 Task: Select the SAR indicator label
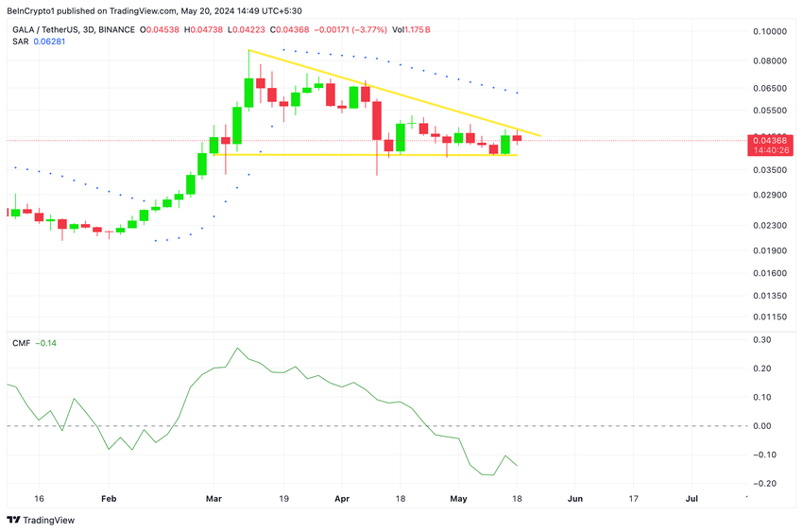(x=21, y=42)
